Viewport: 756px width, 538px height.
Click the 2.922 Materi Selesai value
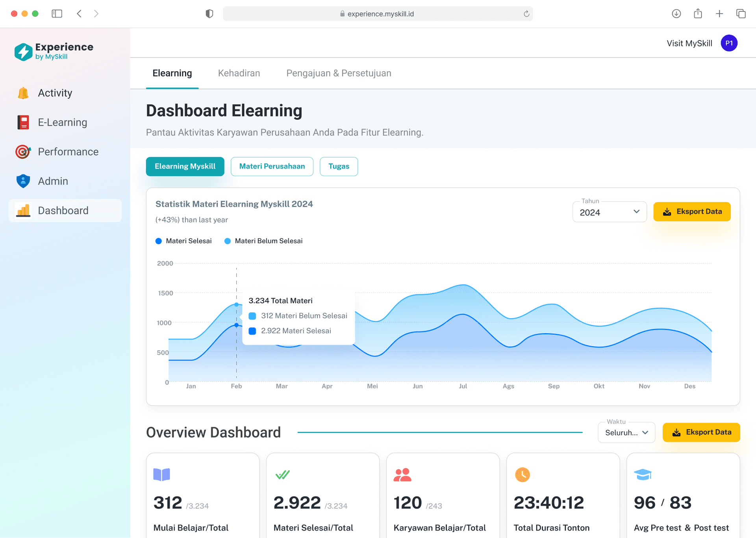coord(297,503)
